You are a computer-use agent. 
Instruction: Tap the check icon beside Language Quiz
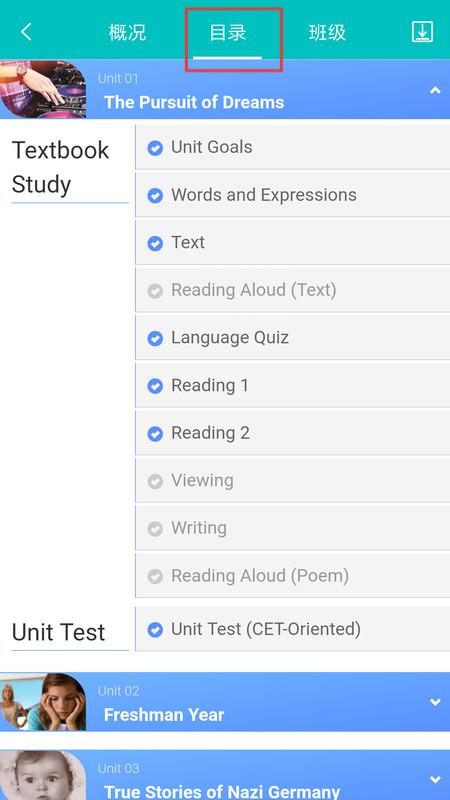[x=155, y=338]
